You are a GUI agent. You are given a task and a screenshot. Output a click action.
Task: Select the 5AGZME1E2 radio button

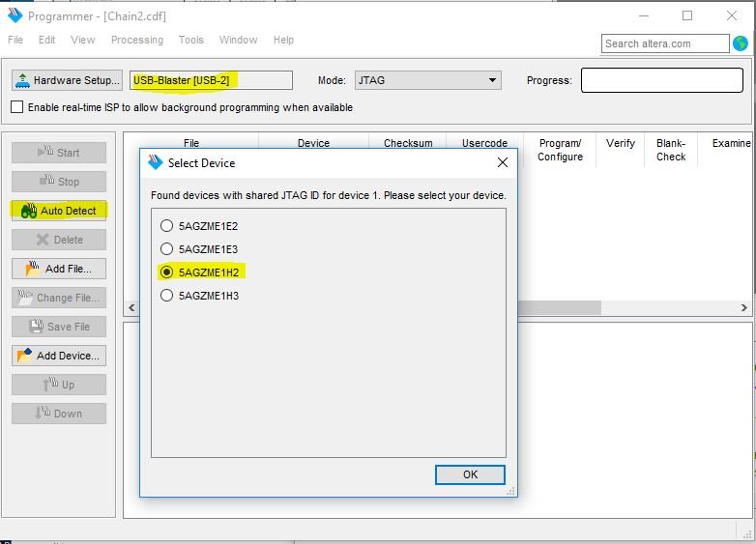(x=166, y=225)
